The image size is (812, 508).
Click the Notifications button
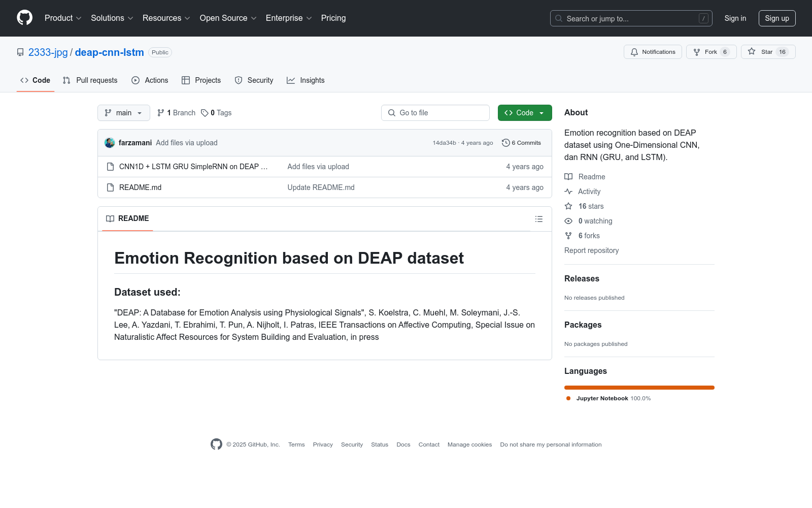coord(653,52)
